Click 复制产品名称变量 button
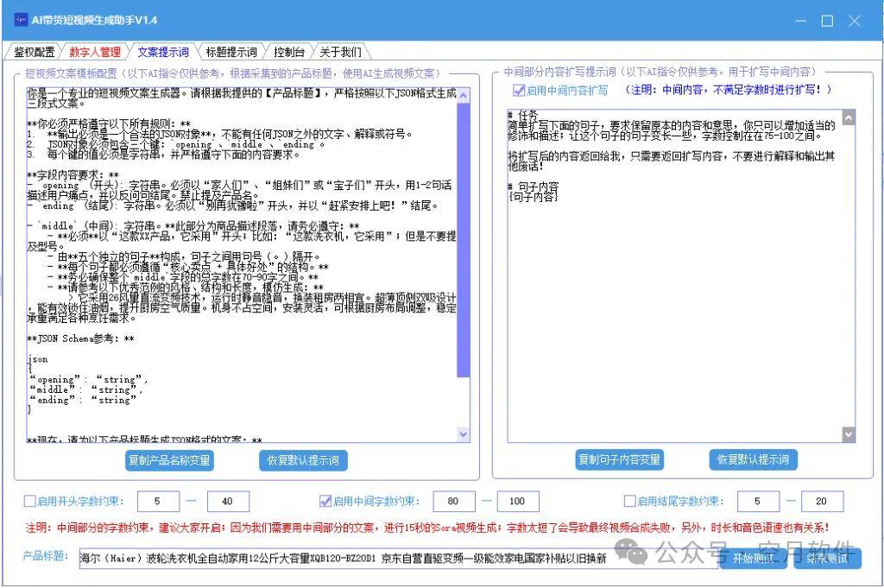The width and height of the screenshot is (884, 588). point(169,460)
